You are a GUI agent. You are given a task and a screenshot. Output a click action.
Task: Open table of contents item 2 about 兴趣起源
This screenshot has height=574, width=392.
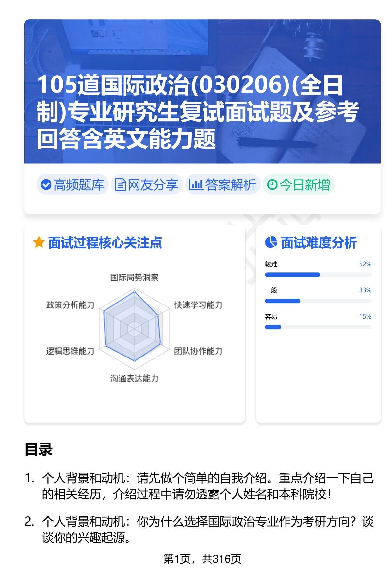pos(207,529)
